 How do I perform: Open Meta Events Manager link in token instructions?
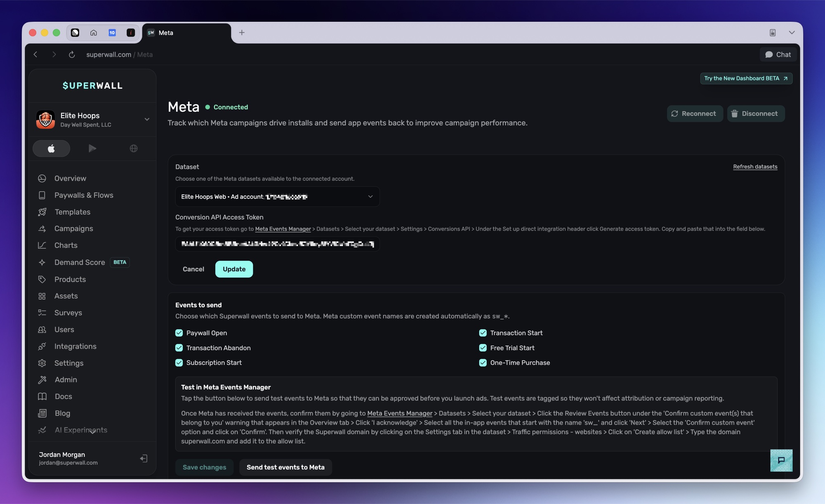tap(283, 229)
